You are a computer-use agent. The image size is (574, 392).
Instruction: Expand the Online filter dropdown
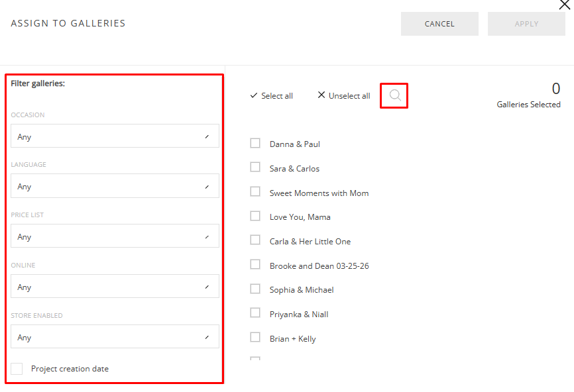coord(115,287)
